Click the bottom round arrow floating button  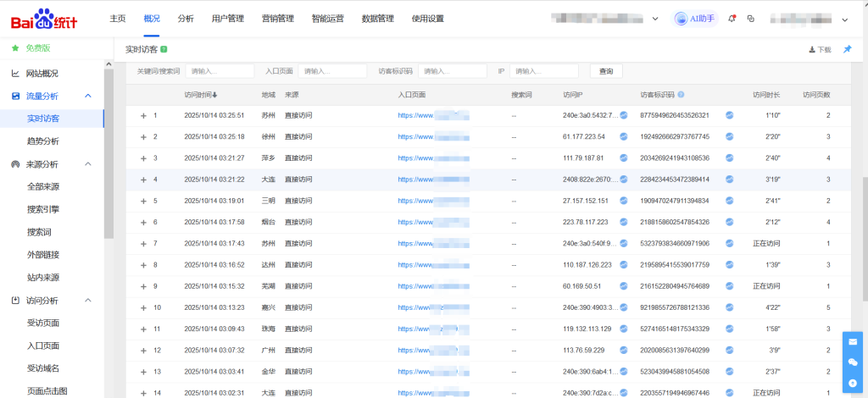853,383
